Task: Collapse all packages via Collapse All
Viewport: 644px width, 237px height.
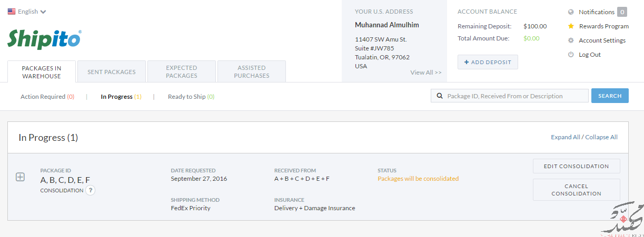Action: [x=601, y=137]
